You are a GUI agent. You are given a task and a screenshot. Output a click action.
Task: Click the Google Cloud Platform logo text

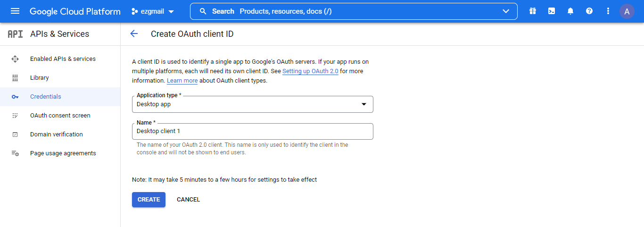75,11
